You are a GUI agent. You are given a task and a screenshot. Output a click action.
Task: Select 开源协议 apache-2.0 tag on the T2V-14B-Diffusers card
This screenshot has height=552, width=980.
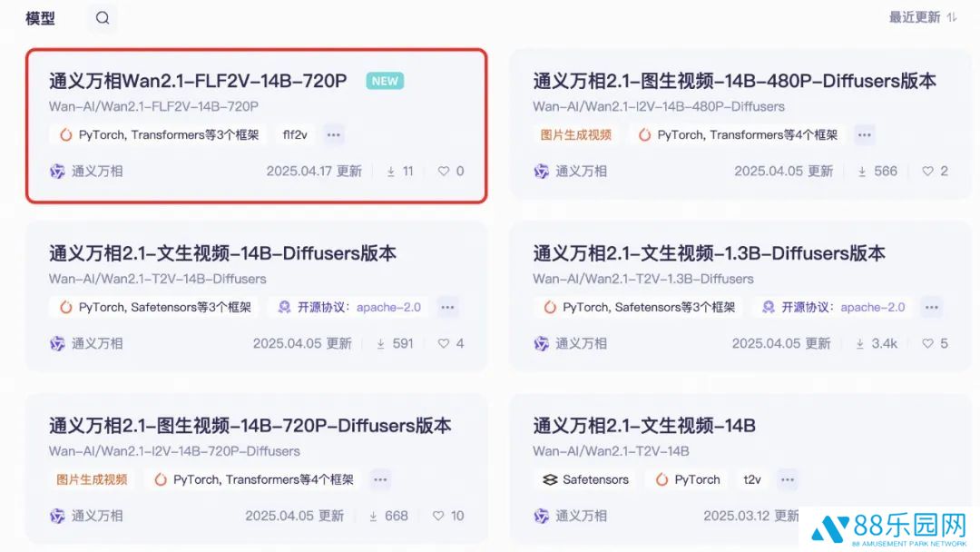pyautogui.click(x=349, y=308)
